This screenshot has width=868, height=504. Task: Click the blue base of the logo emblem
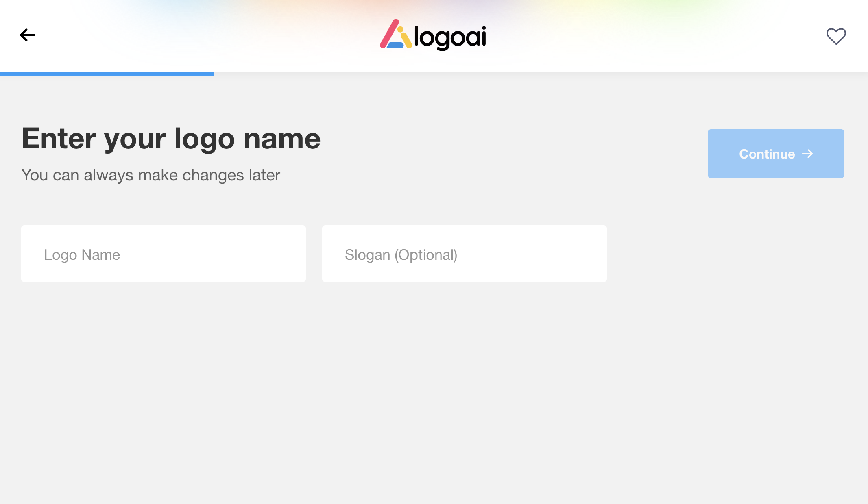tap(395, 46)
